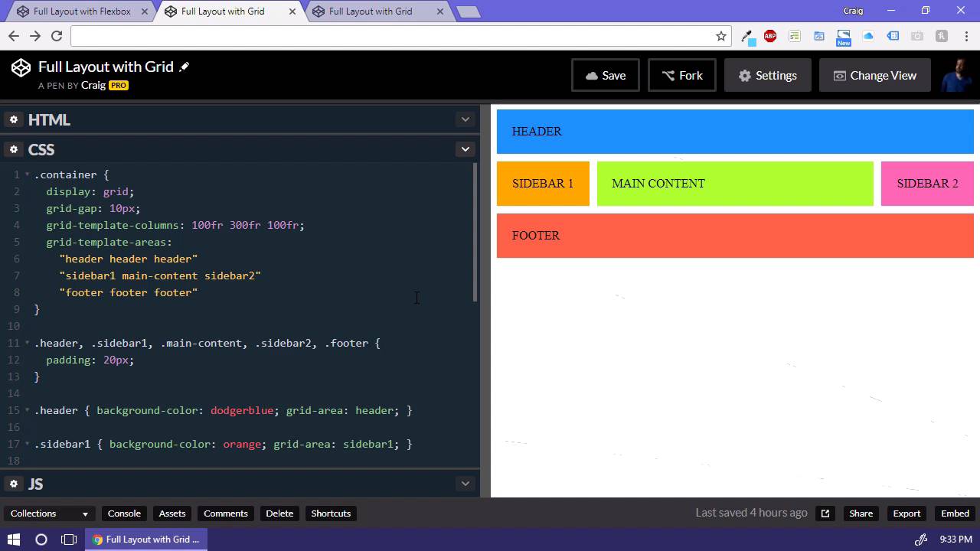This screenshot has width=980, height=551.
Task: Close the Full Layout with Flexbox tab
Action: tap(145, 11)
